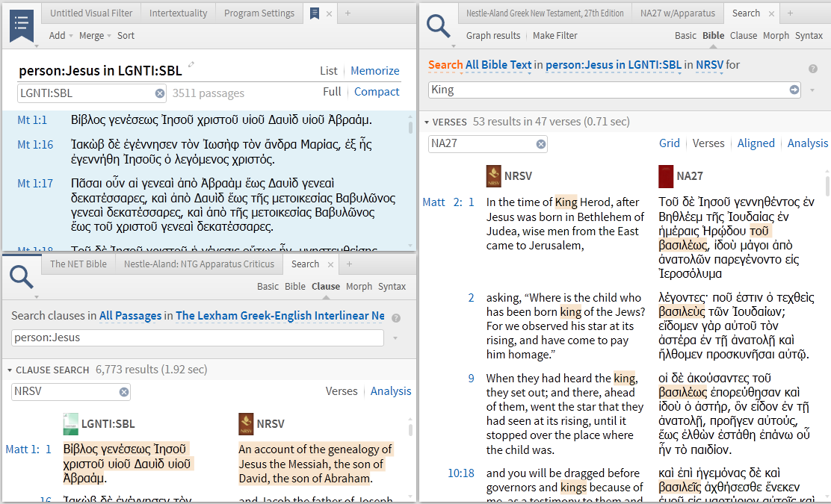Select Syntax search type in right panel
The height and width of the screenshot is (504, 831).
click(809, 36)
